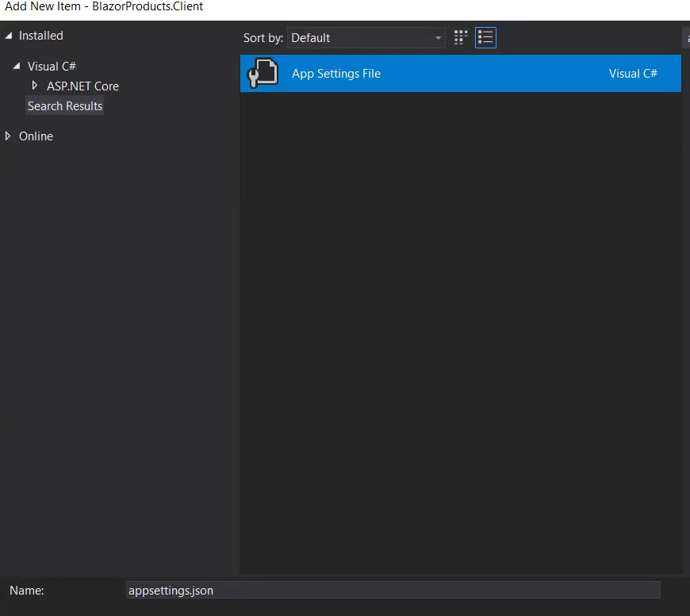Click the Name: label
The image size is (690, 616).
(27, 591)
